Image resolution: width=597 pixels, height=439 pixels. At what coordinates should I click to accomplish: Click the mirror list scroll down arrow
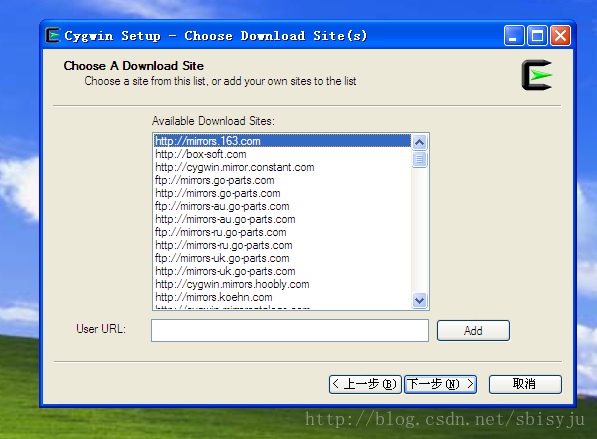[420, 300]
